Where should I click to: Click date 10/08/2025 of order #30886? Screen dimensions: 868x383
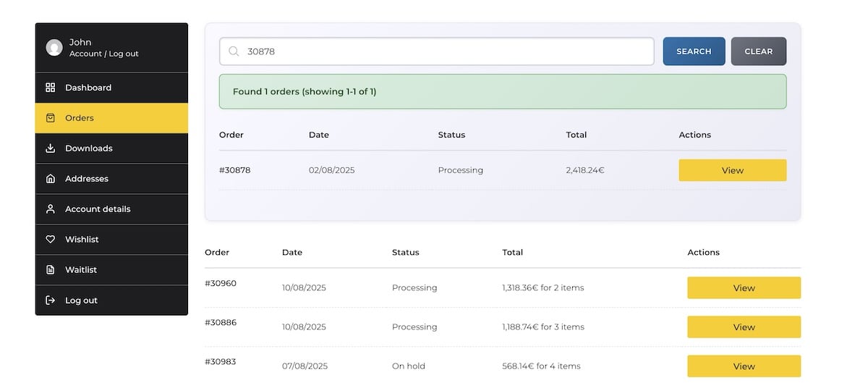pos(304,327)
